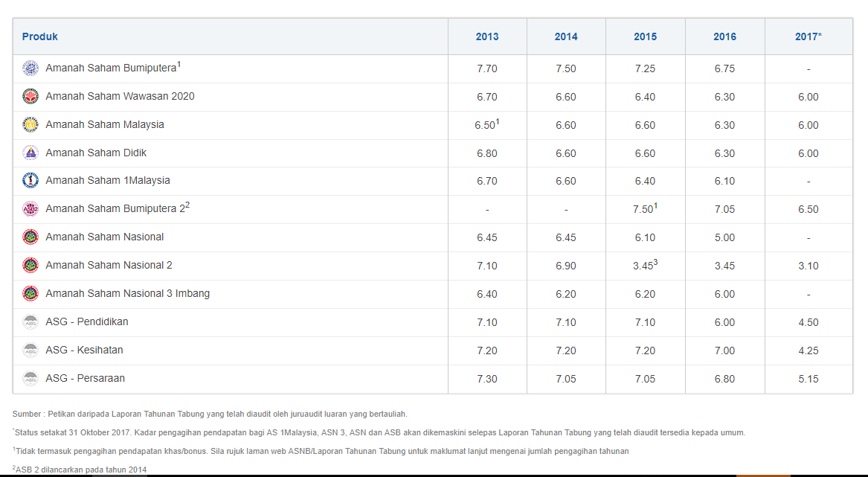868x477 pixels.
Task: Click the 7.70 value for Bumiputera 2013
Action: click(x=487, y=68)
